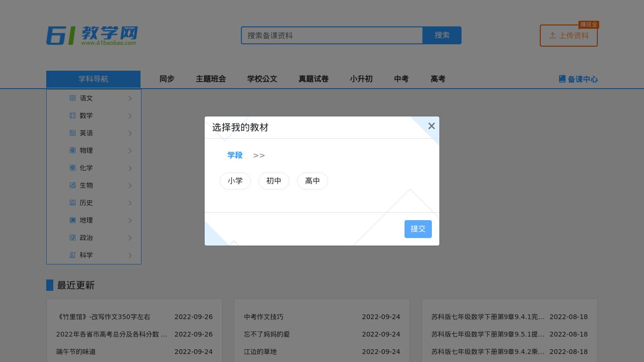Click the 化学 subject icon
Image resolution: width=644 pixels, height=362 pixels.
pos(73,168)
